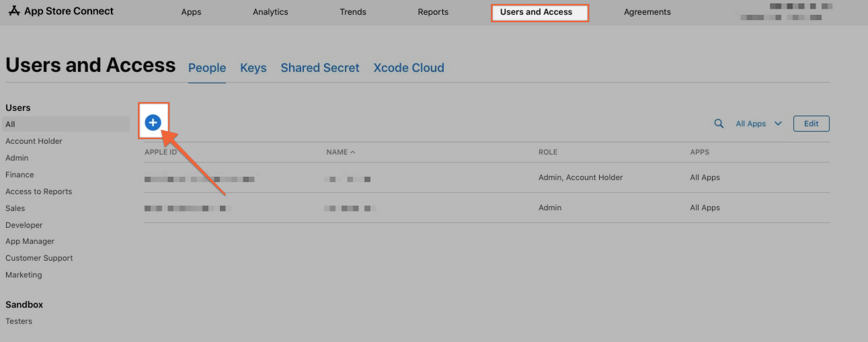This screenshot has height=342, width=868.
Task: Open the Apps top navigation item
Action: 191,12
